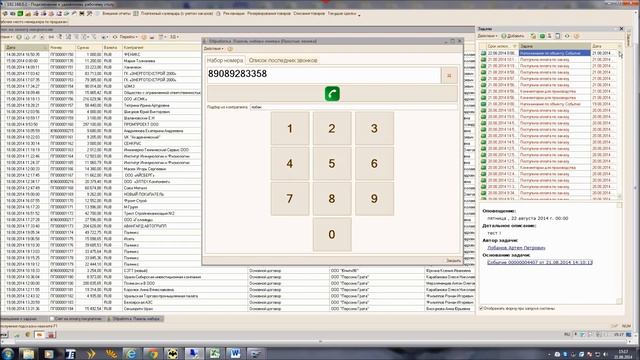Switch to 'Обработка Панель набора' window tab
The width and height of the screenshot is (640, 360).
(134, 318)
